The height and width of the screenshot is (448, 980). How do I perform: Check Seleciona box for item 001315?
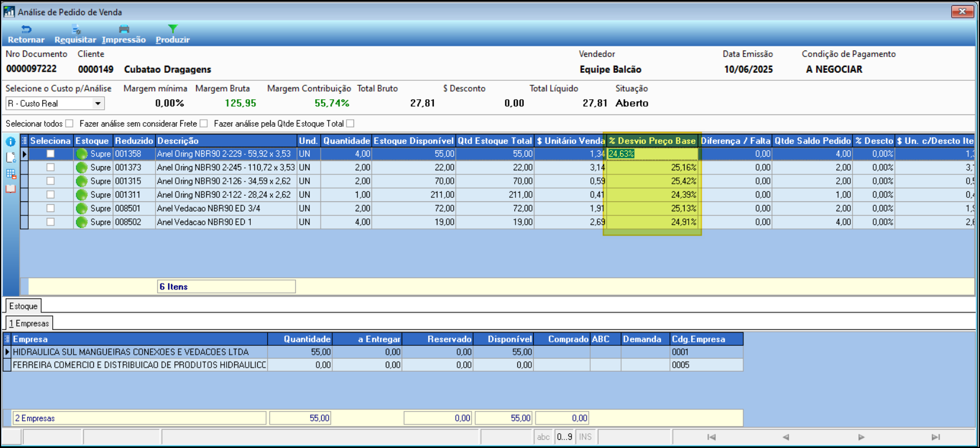[x=50, y=181]
